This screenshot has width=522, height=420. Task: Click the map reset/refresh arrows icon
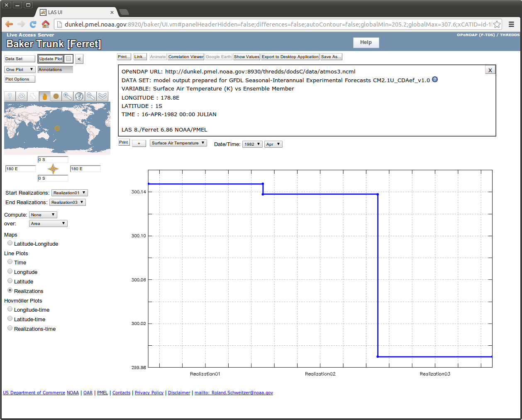tap(22, 96)
